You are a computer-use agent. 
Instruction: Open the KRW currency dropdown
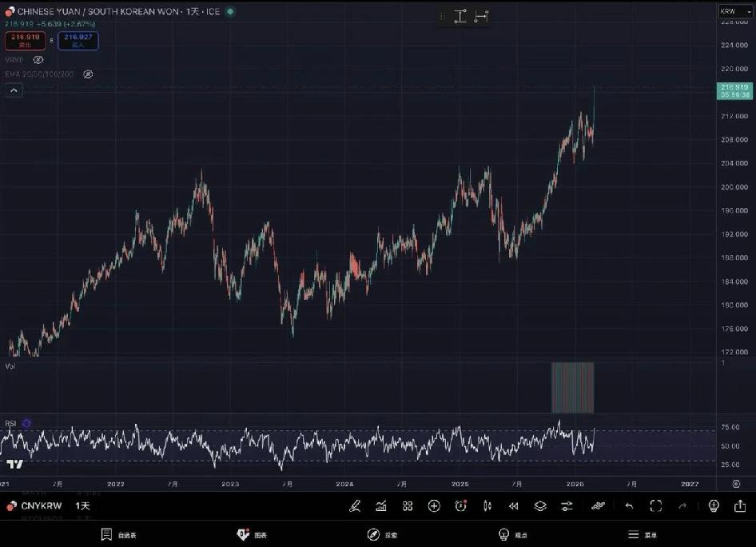735,11
